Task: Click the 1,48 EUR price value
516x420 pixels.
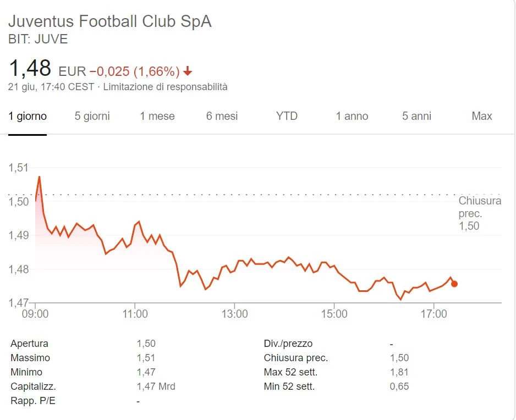Action: coord(47,68)
